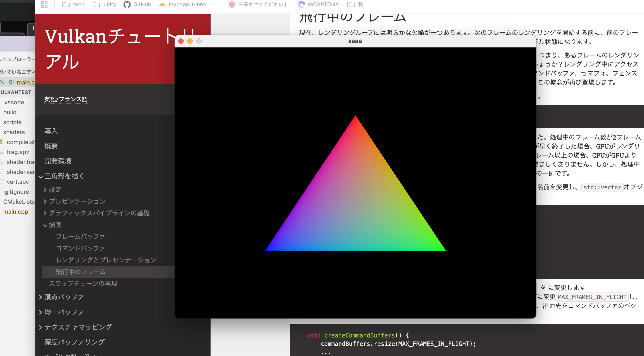Viewport: 644px width, 356px height.
Task: Expand グラフィックスパイプラインの基礎 section
Action: [x=45, y=213]
